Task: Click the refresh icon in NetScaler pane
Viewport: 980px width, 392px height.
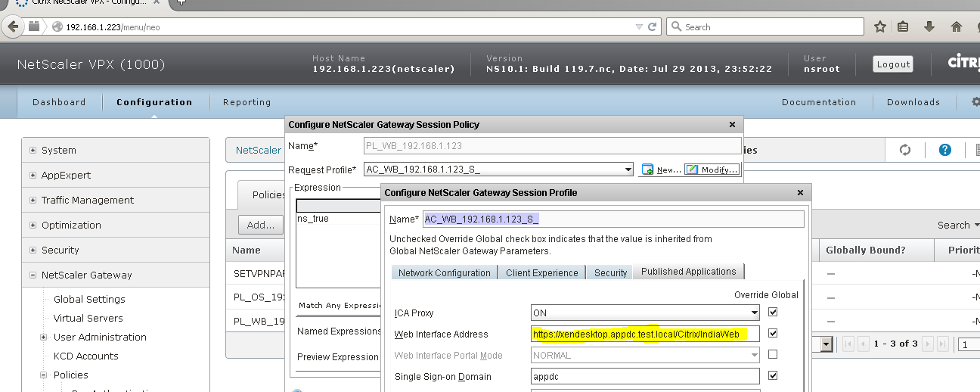Action: coord(905,150)
